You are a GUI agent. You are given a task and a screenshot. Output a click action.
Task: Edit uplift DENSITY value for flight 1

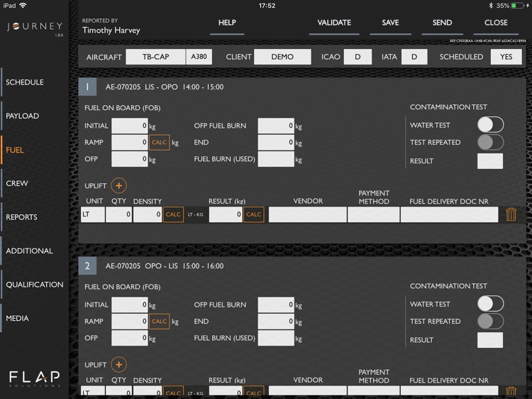(148, 214)
